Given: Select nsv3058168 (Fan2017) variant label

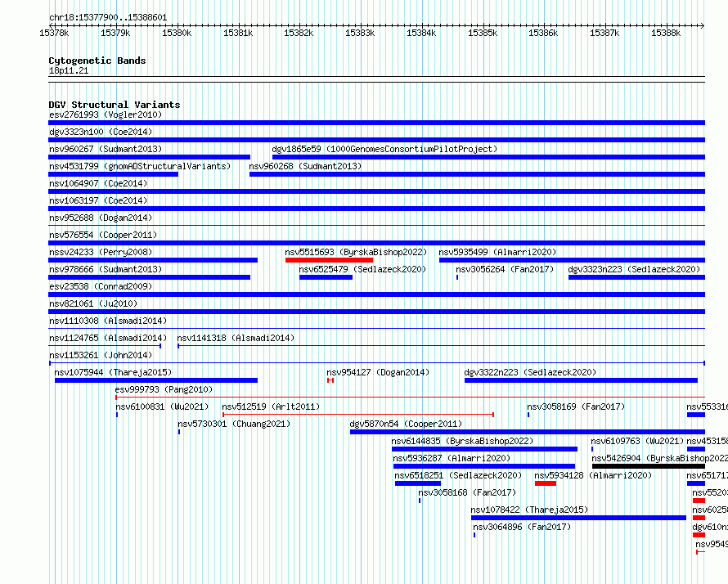Looking at the screenshot, I should [467, 492].
